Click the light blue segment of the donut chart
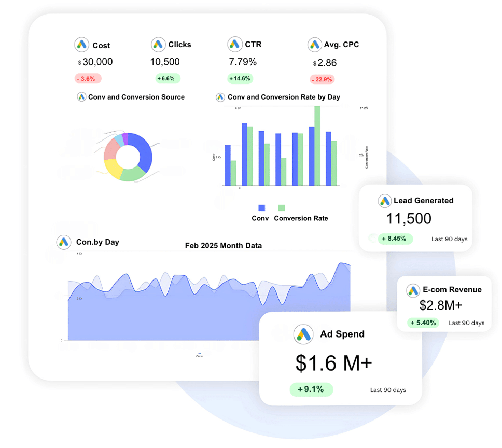This screenshot has width=502, height=448. pyautogui.click(x=119, y=141)
